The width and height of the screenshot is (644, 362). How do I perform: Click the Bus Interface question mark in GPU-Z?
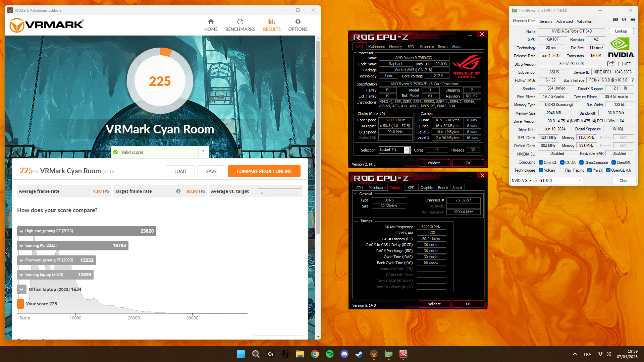[x=633, y=80]
